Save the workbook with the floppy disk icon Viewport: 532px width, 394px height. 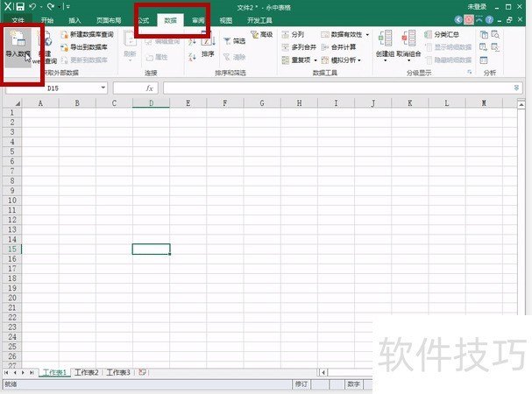click(x=20, y=6)
